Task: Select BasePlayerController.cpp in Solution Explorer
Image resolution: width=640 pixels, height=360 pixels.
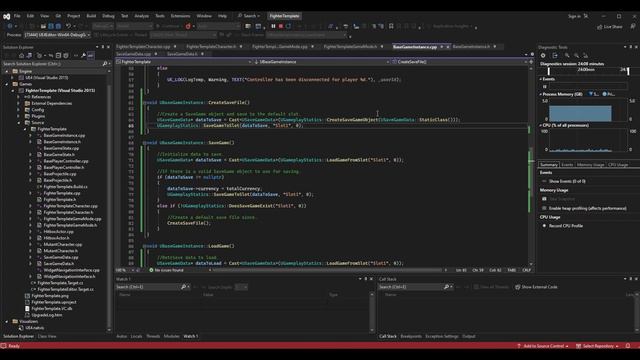Action: 65,161
